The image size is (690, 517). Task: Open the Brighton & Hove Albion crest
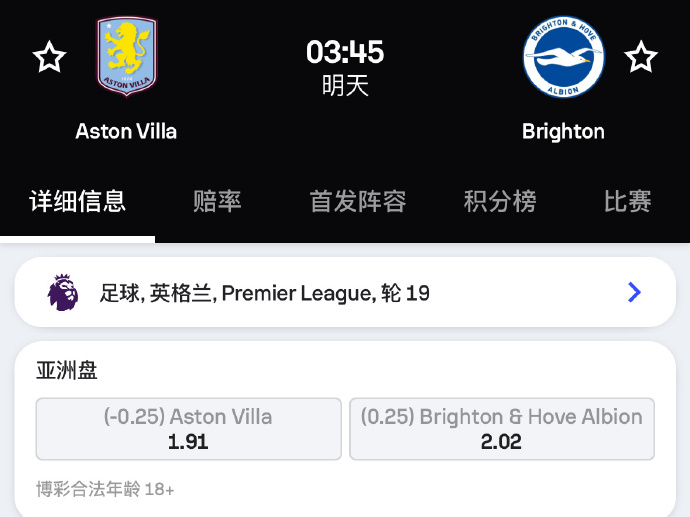(564, 57)
